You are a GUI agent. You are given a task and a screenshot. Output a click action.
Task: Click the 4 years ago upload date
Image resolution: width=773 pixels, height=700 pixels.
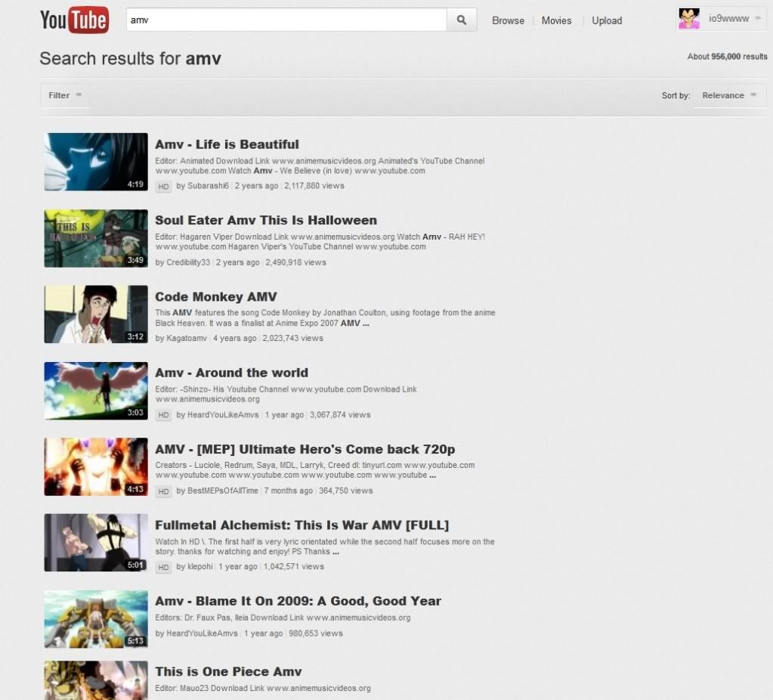235,339
